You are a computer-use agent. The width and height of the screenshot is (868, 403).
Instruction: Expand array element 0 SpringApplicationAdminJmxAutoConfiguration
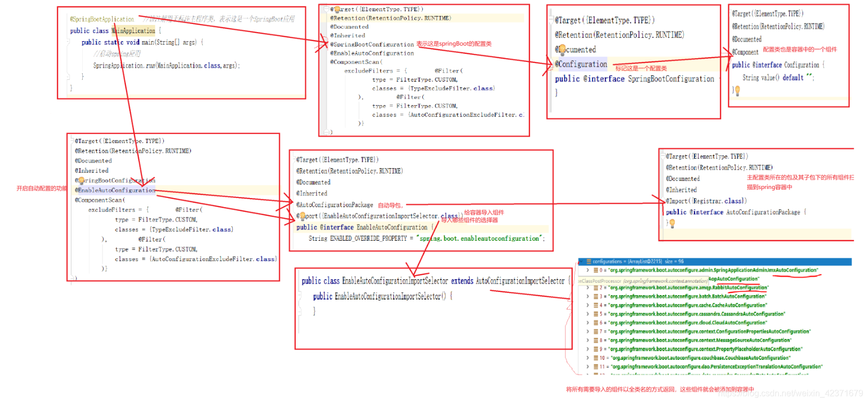pos(588,271)
